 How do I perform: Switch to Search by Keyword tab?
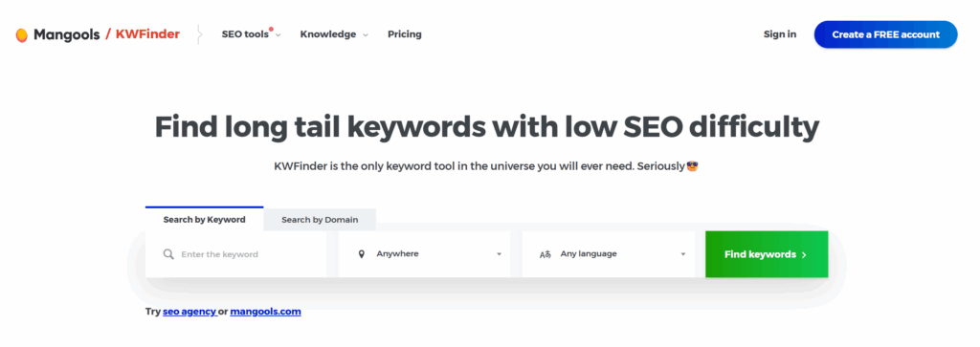click(205, 219)
